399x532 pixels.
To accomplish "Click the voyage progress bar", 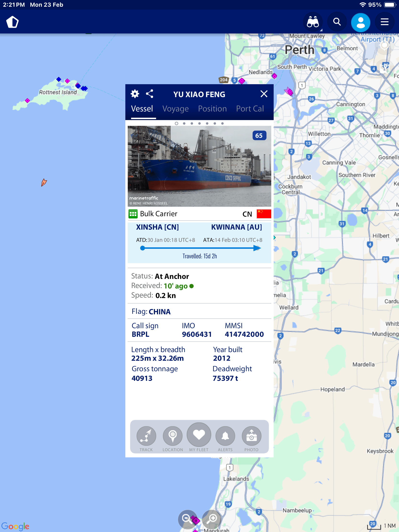I will pos(199,248).
